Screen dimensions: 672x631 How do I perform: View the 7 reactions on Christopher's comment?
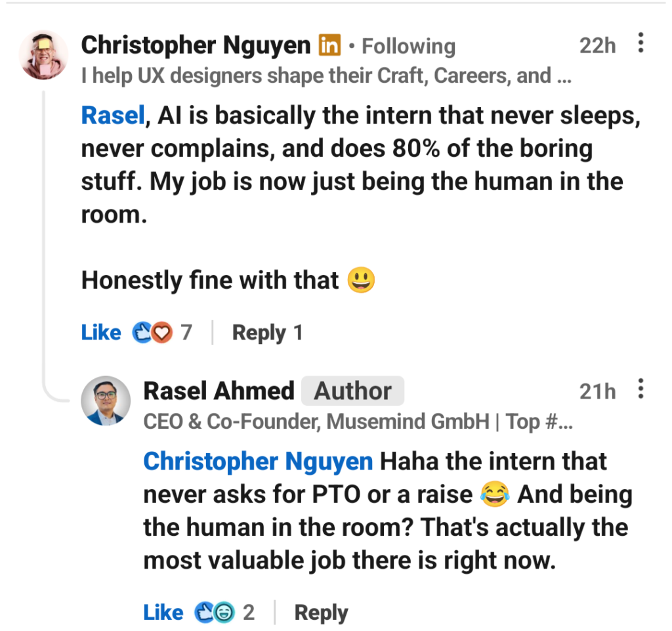(x=162, y=333)
